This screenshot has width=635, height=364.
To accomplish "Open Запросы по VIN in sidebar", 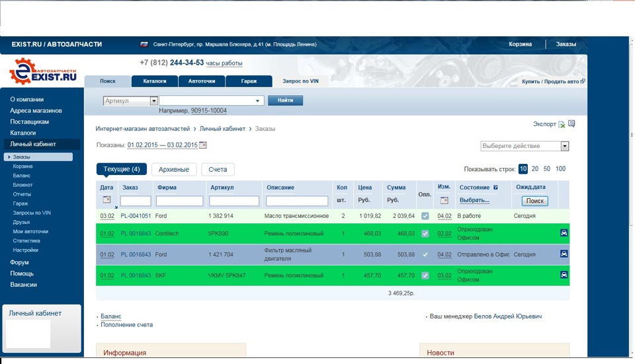I will (x=32, y=213).
